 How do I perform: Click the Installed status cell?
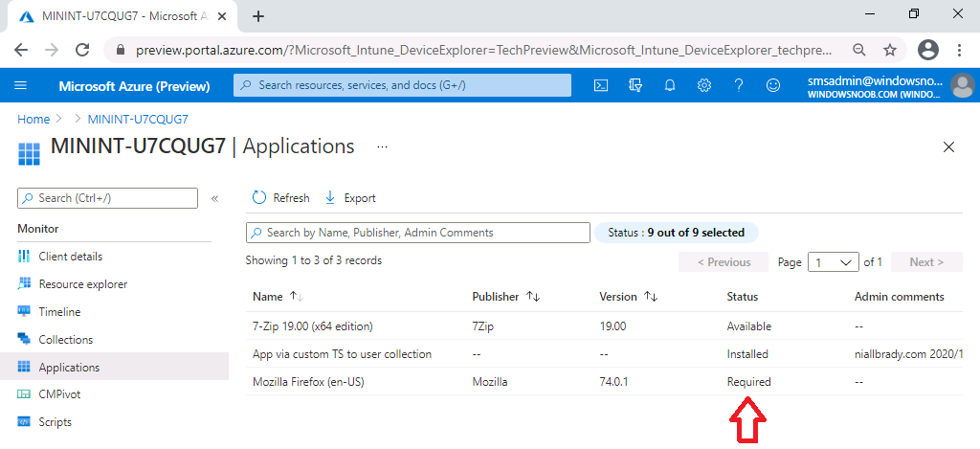747,354
